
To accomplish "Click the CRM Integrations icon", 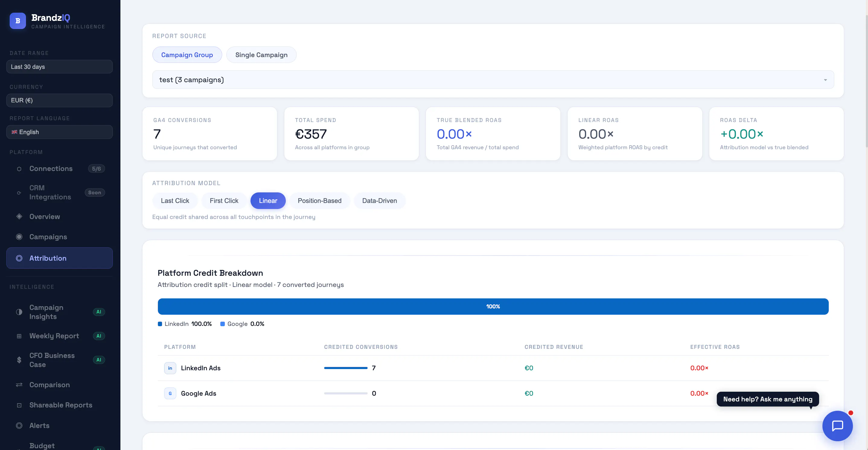I will point(19,193).
